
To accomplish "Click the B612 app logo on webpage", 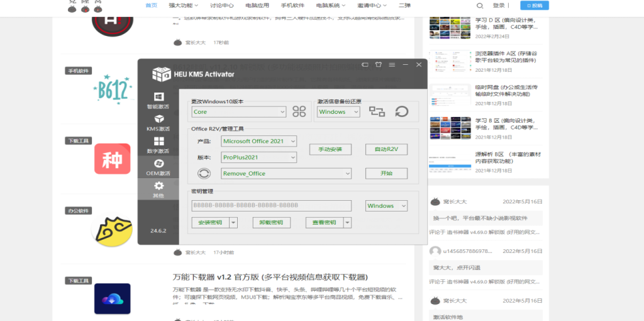I will click(113, 89).
